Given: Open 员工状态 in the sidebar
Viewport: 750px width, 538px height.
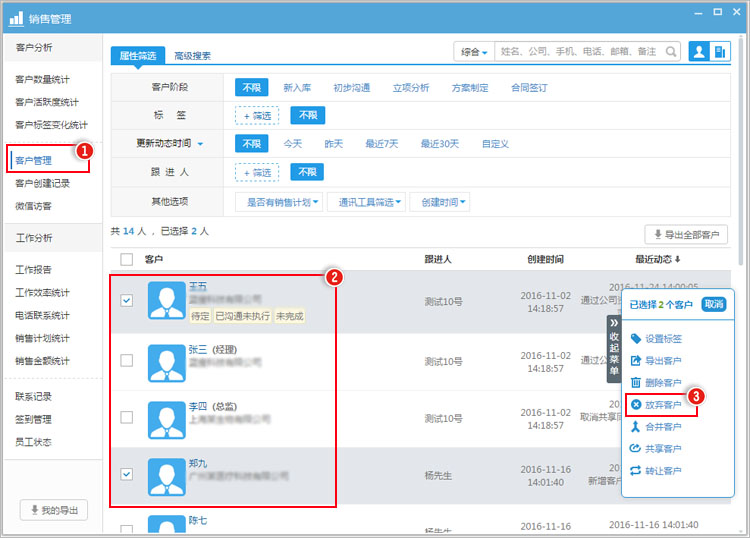Looking at the screenshot, I should (x=33, y=442).
